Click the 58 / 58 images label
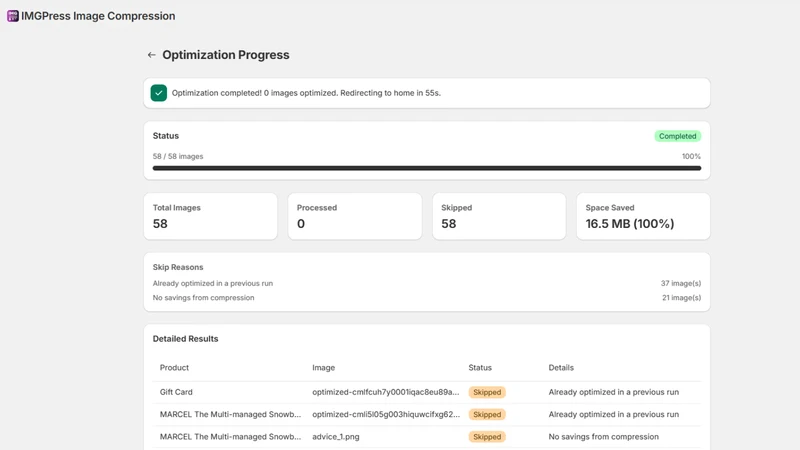The width and height of the screenshot is (800, 450). pyautogui.click(x=178, y=156)
